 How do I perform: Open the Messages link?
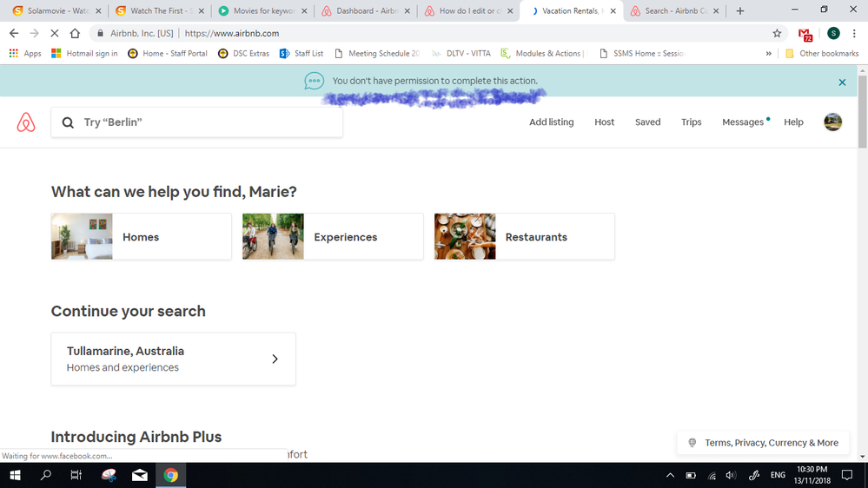pos(743,122)
